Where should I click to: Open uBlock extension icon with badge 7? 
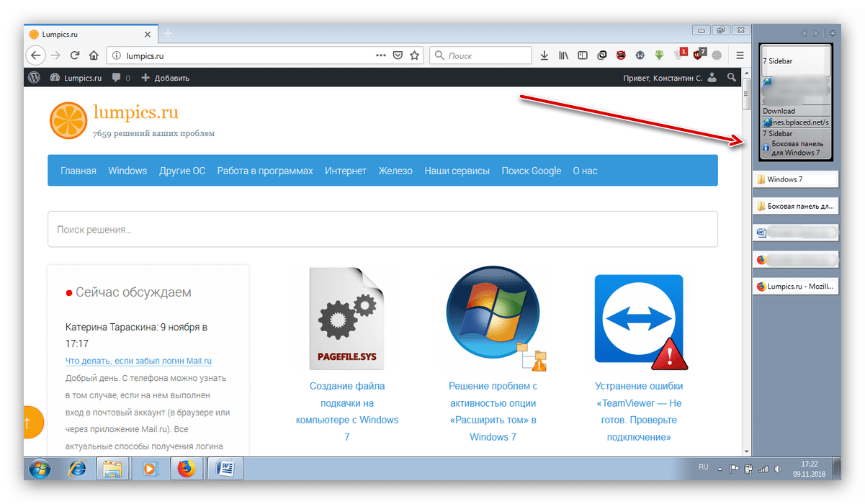(x=699, y=55)
